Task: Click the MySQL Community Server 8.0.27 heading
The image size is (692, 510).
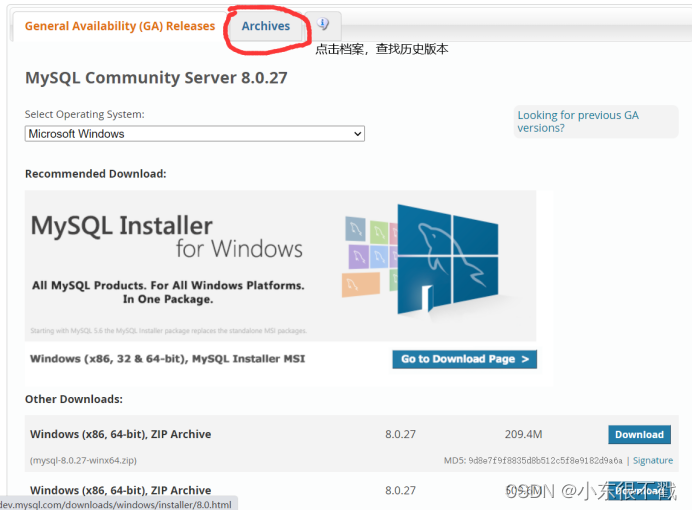Action: pos(156,78)
